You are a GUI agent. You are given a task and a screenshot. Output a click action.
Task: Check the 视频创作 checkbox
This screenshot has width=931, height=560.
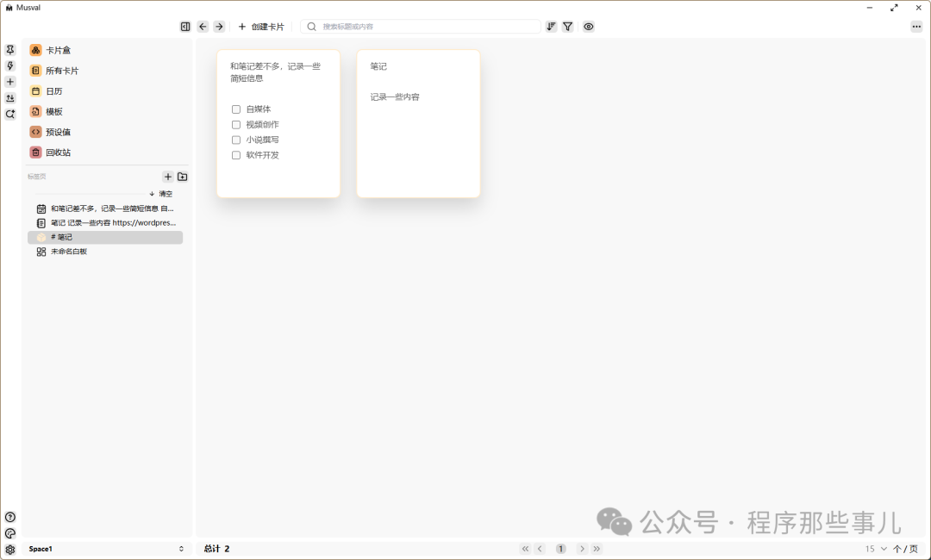click(235, 124)
